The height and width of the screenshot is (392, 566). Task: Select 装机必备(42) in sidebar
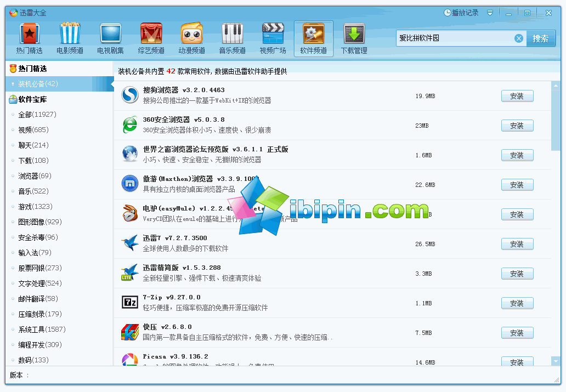point(38,84)
